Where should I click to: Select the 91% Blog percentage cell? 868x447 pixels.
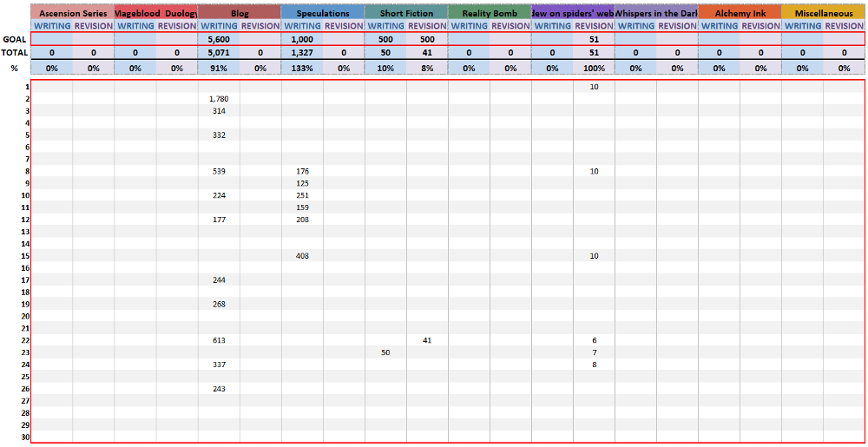pyautogui.click(x=219, y=68)
